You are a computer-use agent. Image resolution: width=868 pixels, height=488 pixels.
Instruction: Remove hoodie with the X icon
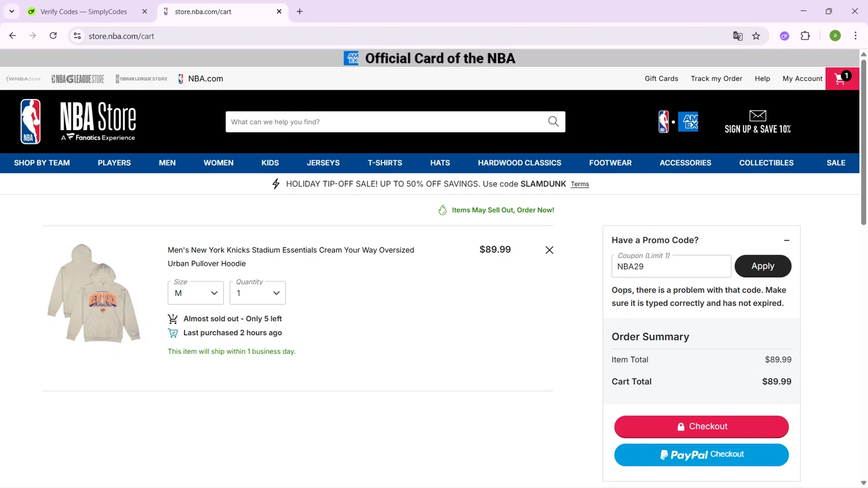click(x=549, y=250)
